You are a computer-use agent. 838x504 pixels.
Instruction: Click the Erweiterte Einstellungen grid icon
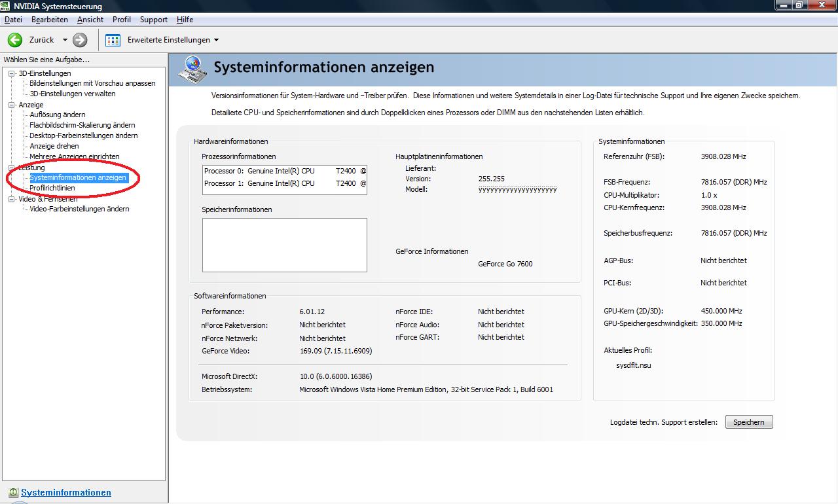[113, 40]
